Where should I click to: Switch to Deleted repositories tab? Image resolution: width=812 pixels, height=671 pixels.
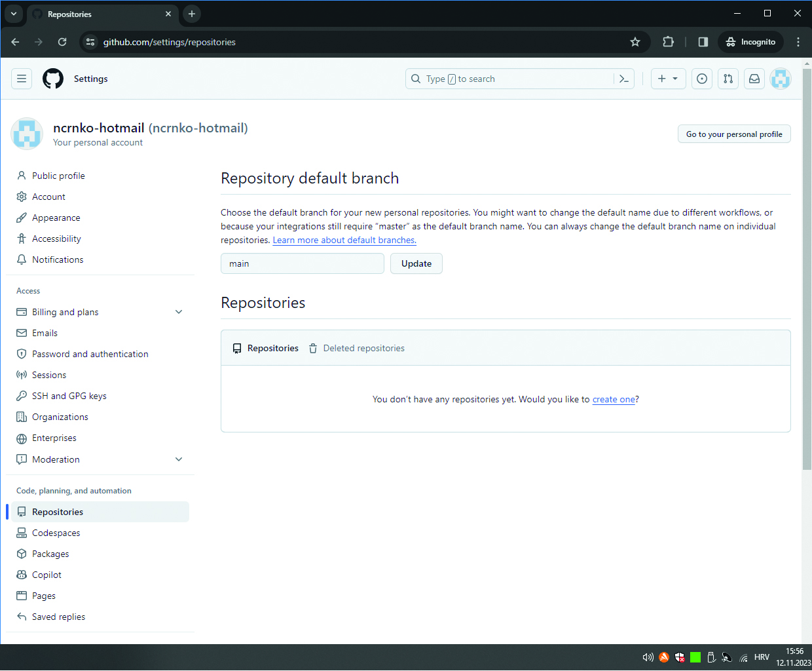pos(363,349)
